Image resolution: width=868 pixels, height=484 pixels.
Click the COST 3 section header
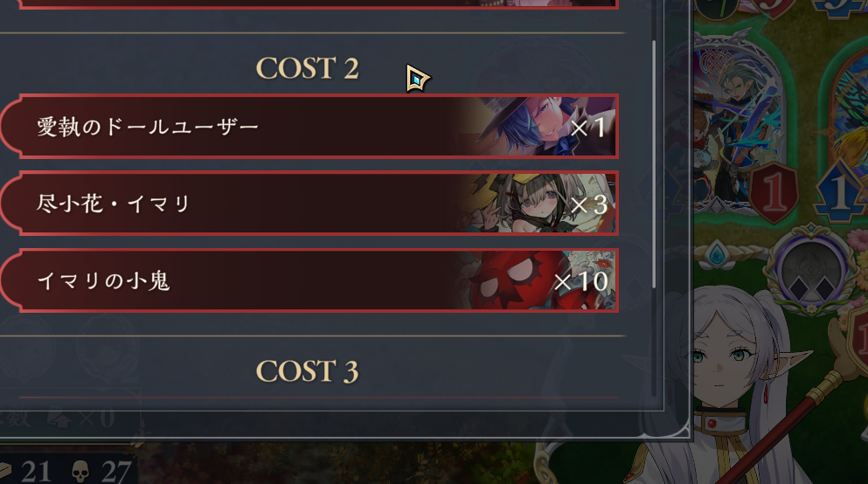307,371
